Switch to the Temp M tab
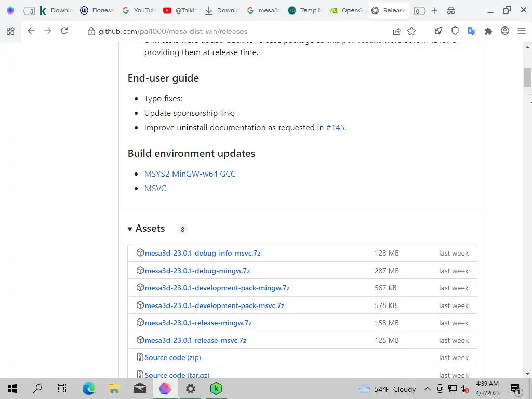The width and height of the screenshot is (532, 399). click(x=305, y=10)
